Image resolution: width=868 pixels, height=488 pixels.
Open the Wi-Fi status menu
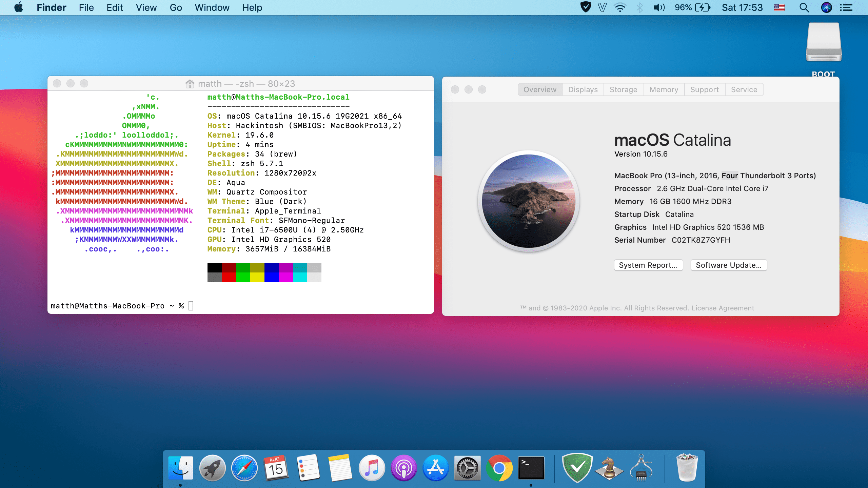[x=620, y=7]
